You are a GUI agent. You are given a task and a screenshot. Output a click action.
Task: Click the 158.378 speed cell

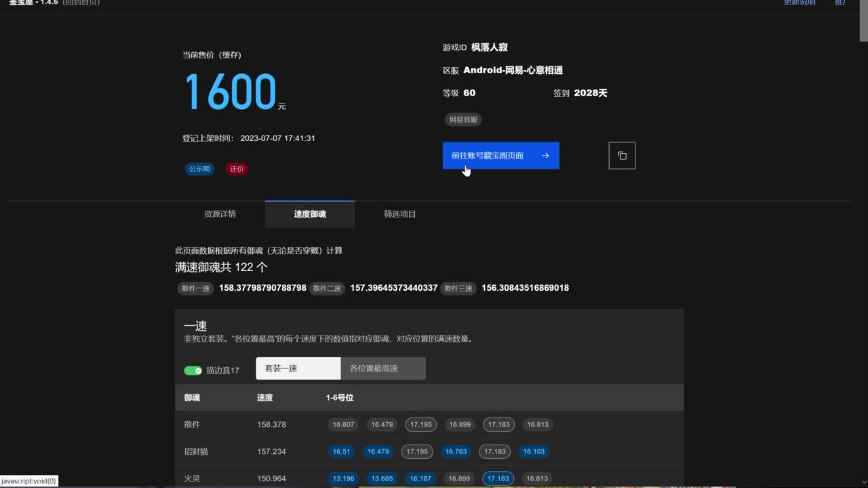coord(271,425)
